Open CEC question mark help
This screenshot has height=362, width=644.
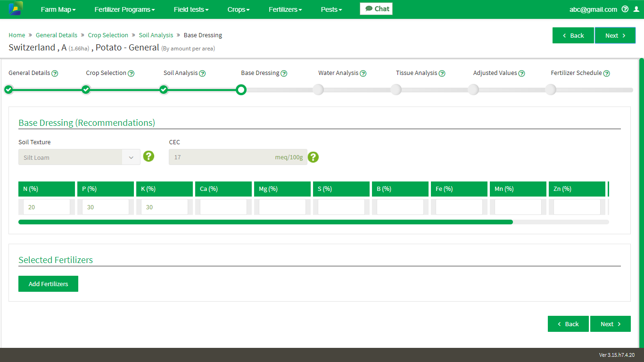pyautogui.click(x=313, y=157)
